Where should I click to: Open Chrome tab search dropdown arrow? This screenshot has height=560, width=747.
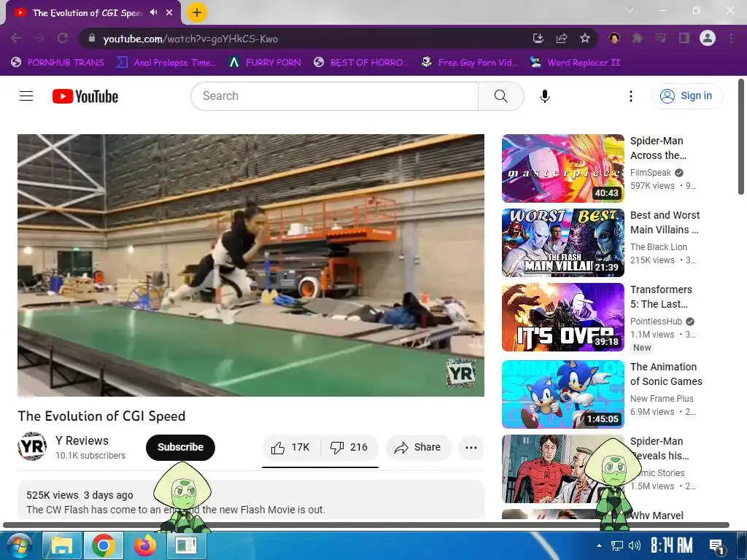pyautogui.click(x=630, y=10)
